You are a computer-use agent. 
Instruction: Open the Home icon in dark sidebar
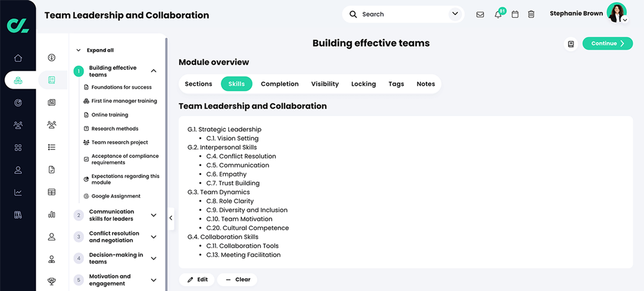[x=18, y=58]
